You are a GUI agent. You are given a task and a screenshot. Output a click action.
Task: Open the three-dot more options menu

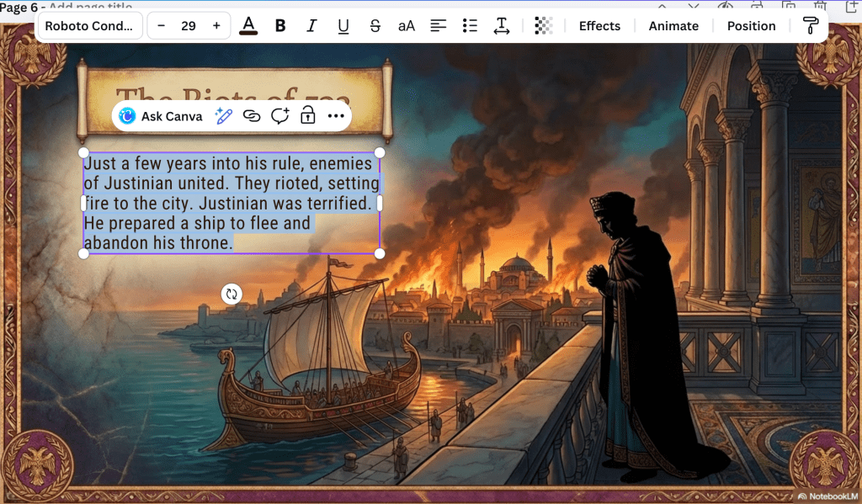click(336, 116)
